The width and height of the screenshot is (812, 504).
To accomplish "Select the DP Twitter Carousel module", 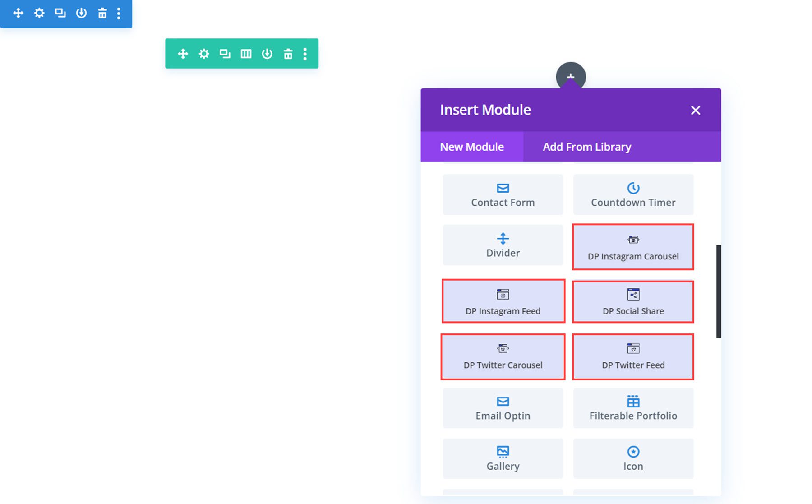I will point(503,356).
